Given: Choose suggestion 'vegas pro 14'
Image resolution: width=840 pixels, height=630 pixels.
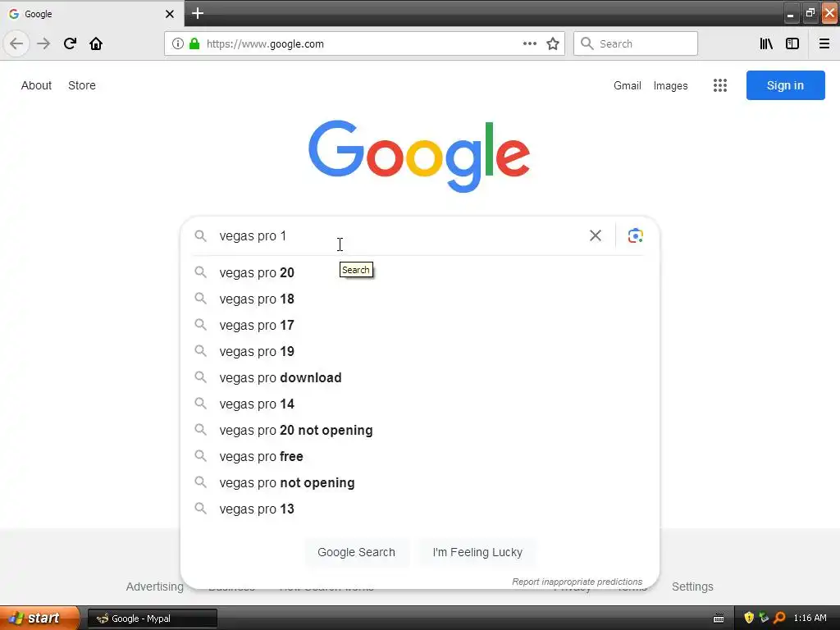Looking at the screenshot, I should (x=419, y=404).
